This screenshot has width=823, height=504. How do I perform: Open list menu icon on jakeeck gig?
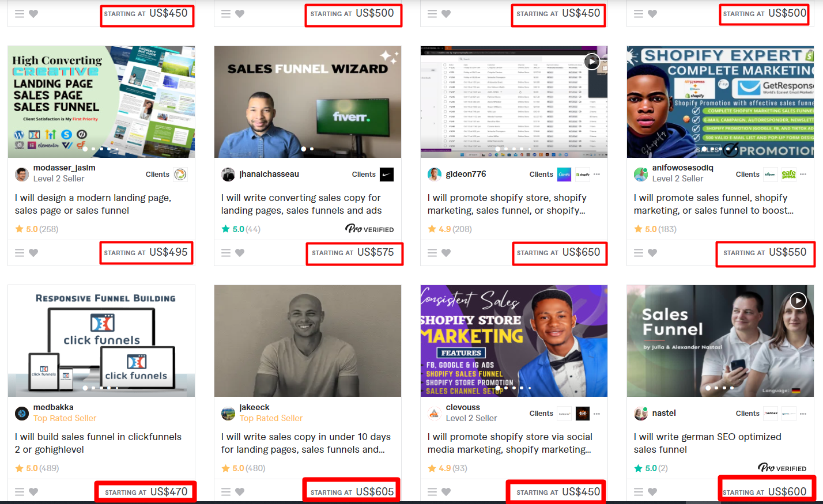click(x=226, y=491)
